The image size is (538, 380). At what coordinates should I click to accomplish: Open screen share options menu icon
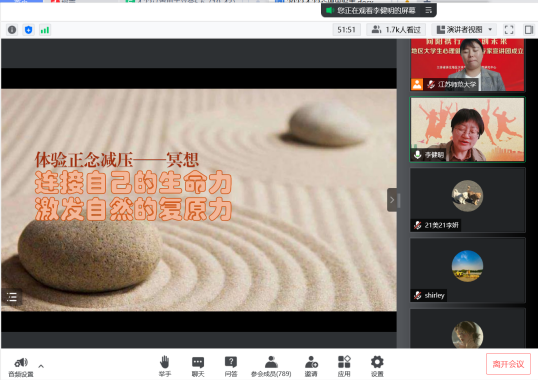(x=429, y=10)
